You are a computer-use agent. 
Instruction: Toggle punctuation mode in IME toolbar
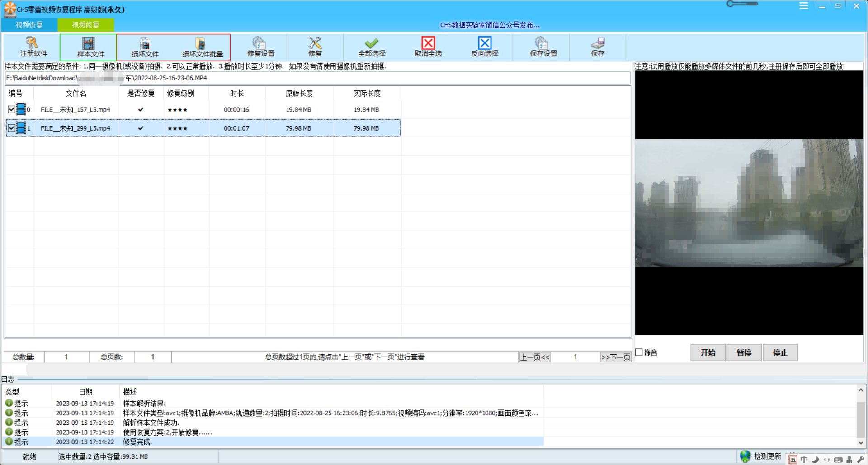point(826,460)
